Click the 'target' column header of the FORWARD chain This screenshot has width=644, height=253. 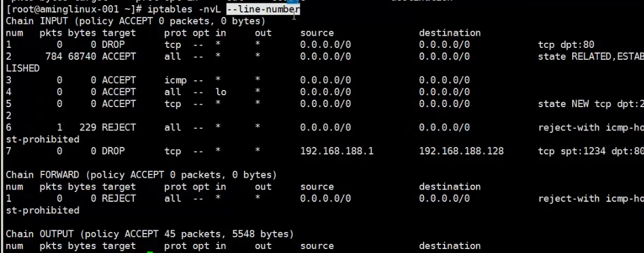click(x=119, y=187)
